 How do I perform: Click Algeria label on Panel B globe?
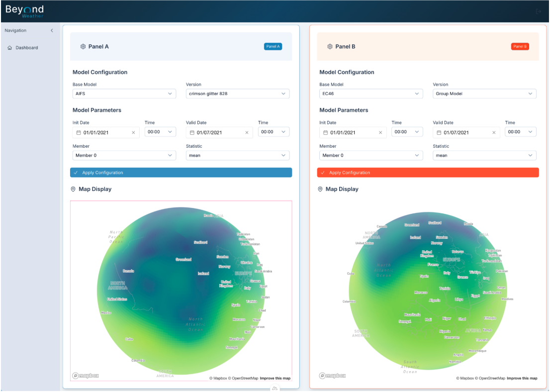pos(435,300)
